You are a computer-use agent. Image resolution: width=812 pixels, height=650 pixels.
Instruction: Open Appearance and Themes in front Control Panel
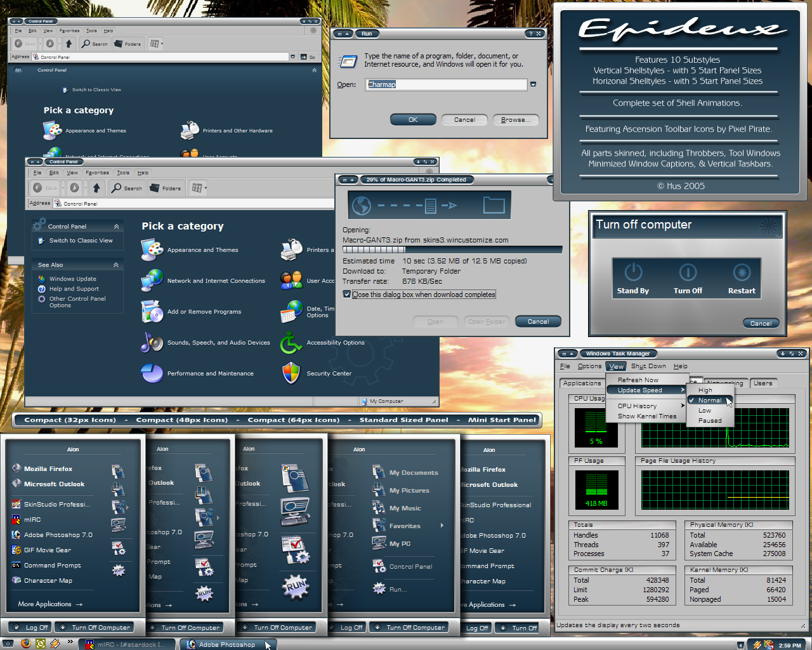(x=190, y=250)
